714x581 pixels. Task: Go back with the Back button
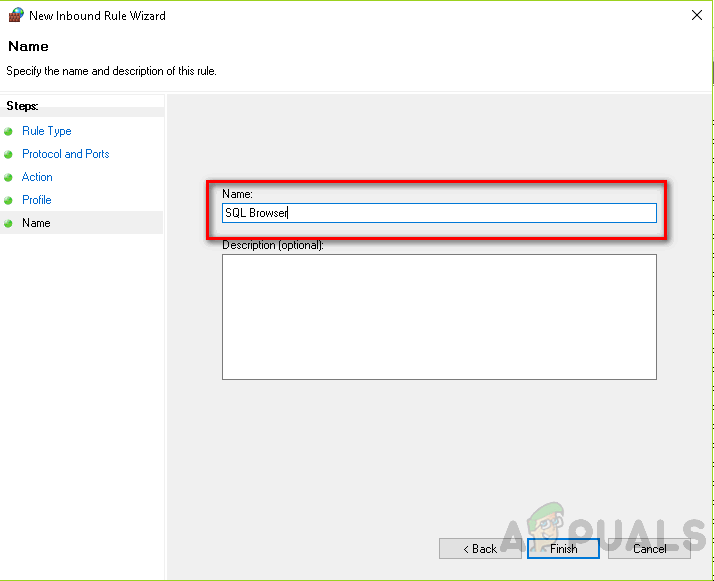pyautogui.click(x=480, y=549)
